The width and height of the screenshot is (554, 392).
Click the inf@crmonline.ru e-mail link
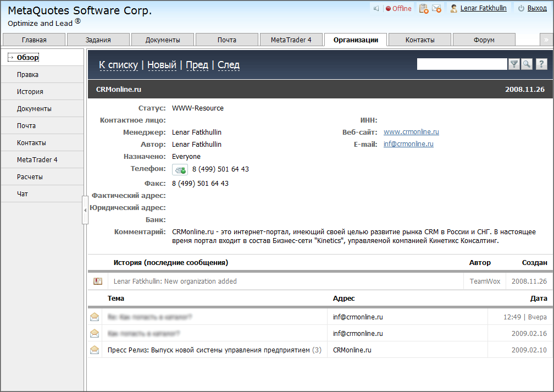coord(408,144)
